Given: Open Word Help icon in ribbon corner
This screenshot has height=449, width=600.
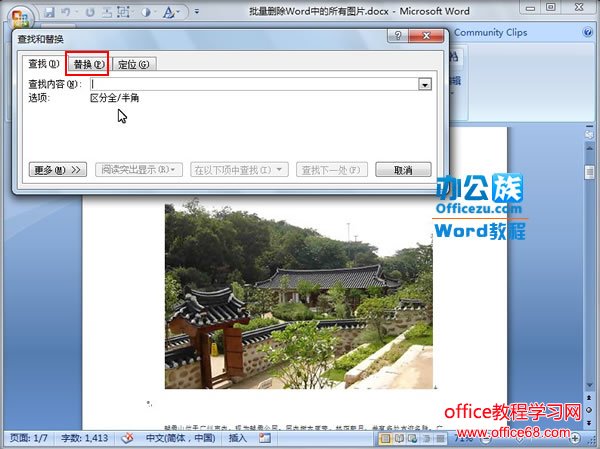Looking at the screenshot, I should coord(588,32).
